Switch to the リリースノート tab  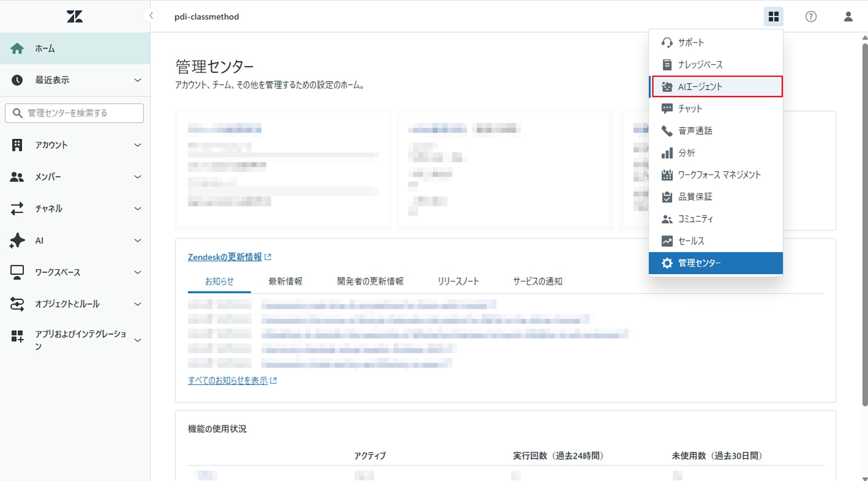pos(458,281)
